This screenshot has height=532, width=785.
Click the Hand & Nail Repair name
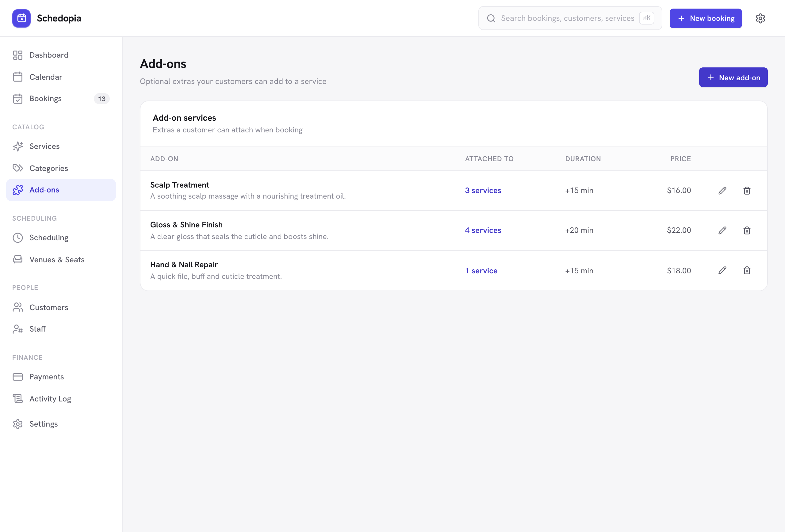184,264
